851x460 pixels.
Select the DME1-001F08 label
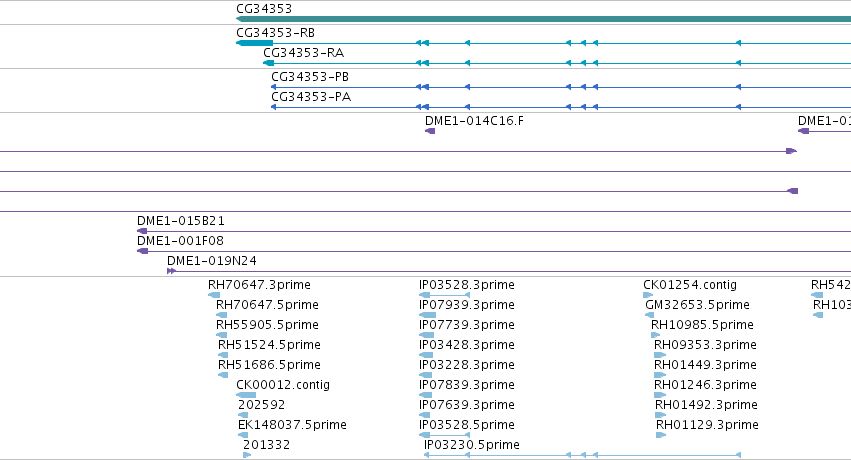coord(180,240)
